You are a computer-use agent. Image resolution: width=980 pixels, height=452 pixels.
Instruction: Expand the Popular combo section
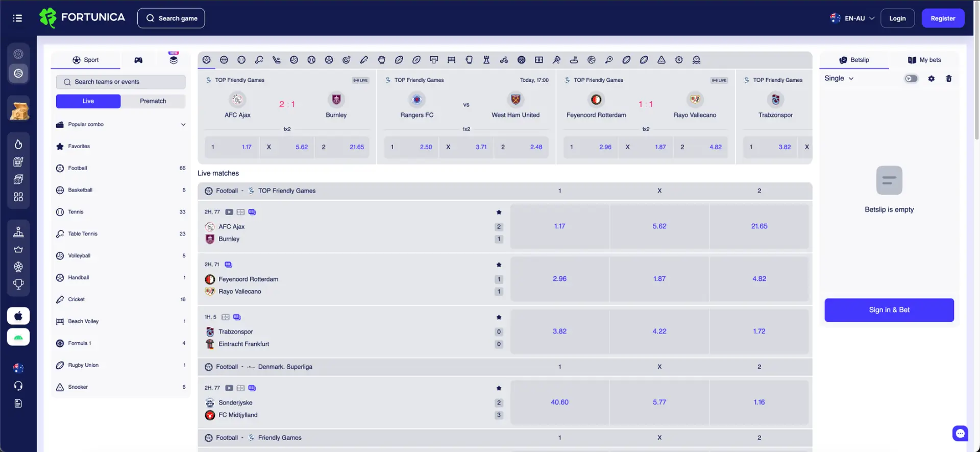(121, 125)
